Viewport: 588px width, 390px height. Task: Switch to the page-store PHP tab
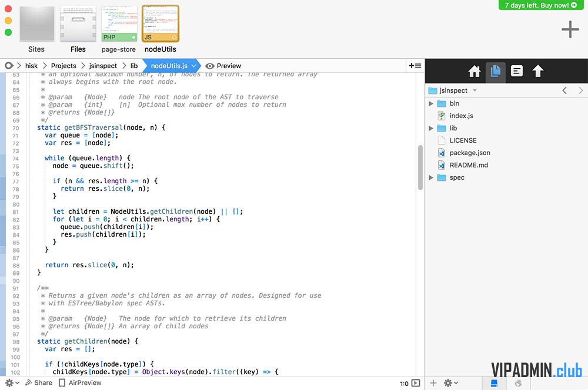119,29
